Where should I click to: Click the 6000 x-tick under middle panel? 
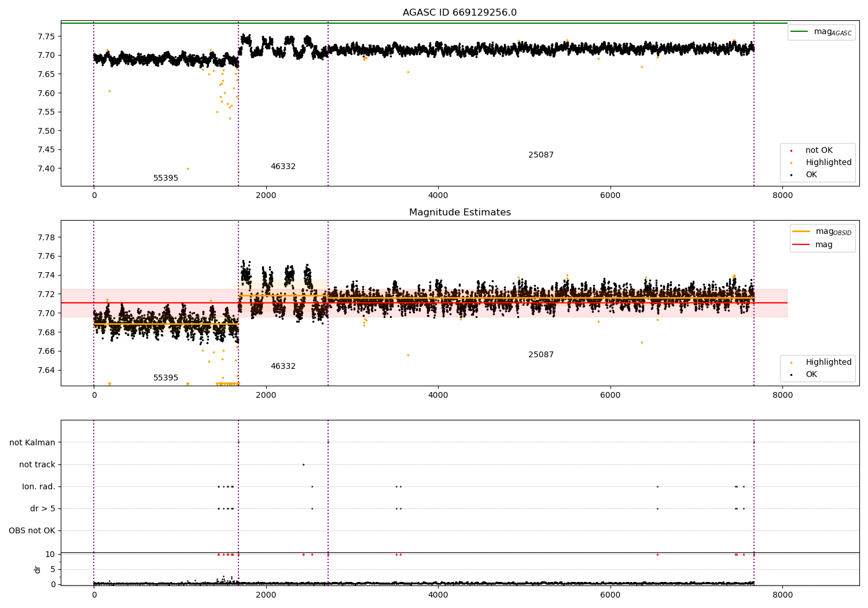pos(610,395)
